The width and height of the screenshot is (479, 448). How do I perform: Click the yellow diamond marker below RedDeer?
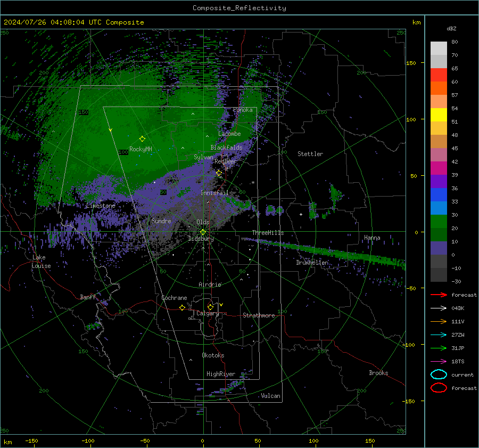pos(219,173)
